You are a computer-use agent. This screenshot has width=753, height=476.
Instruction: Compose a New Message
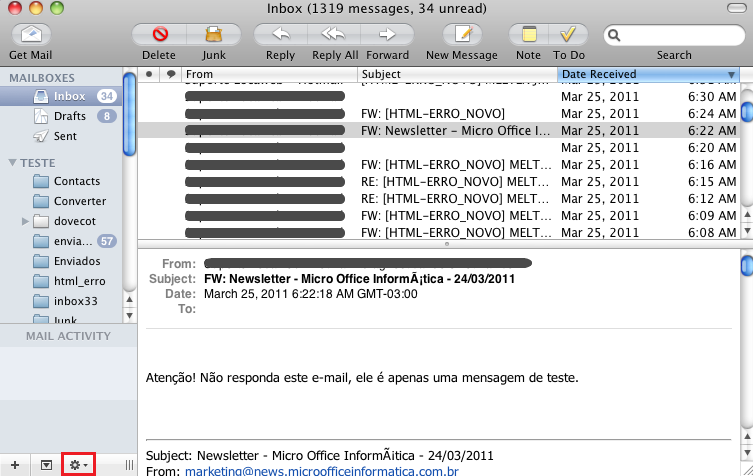(x=462, y=35)
